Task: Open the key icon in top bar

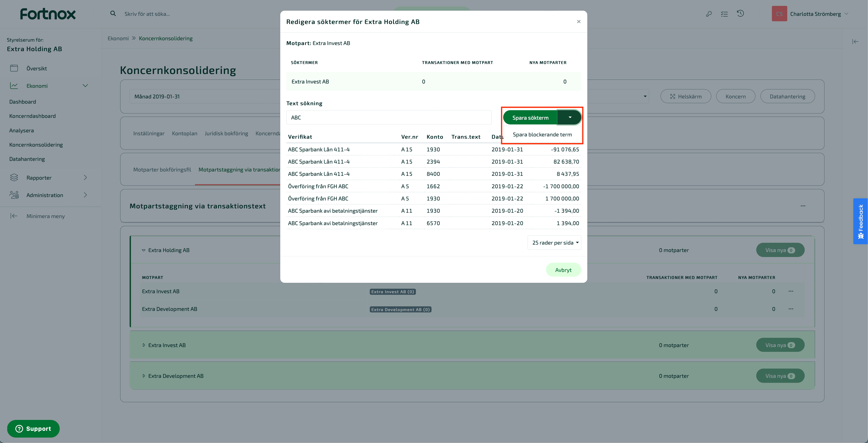Action: 709,14
